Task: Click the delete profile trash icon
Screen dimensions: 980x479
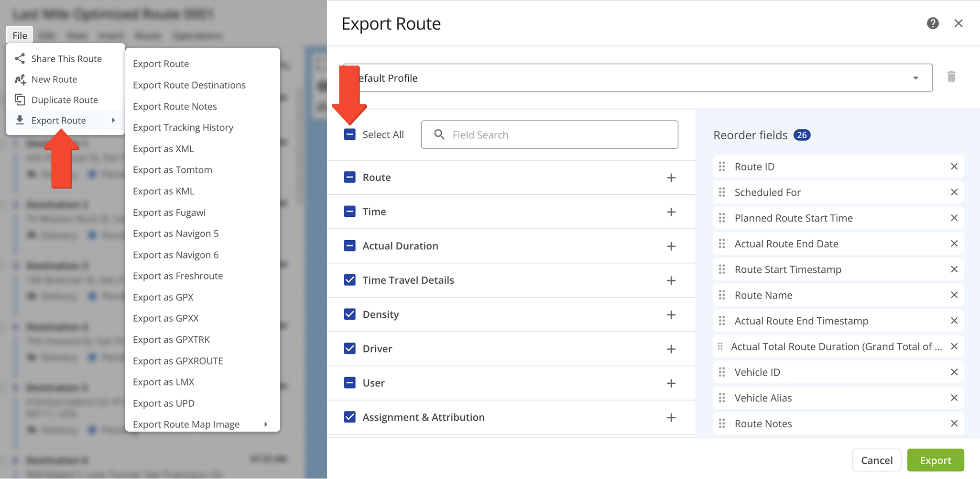Action: [x=951, y=77]
